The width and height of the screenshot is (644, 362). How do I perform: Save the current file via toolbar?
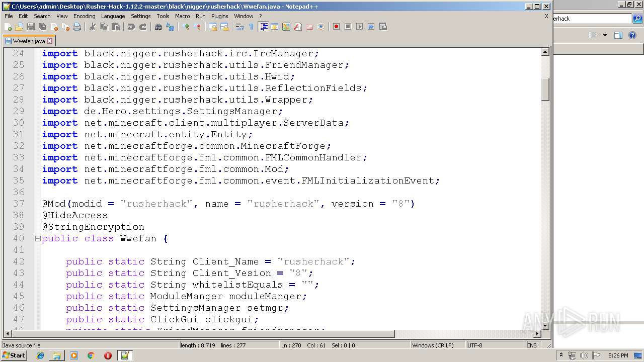coord(31,27)
